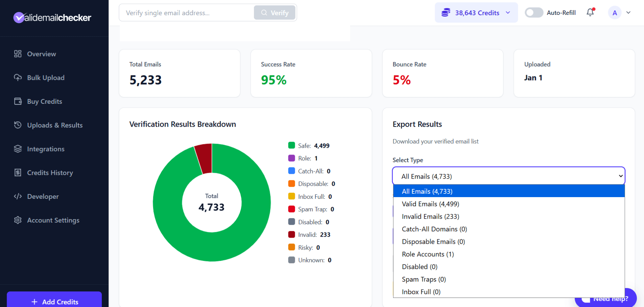
Task: Click the Credits History receipt icon
Action: pos(18,172)
